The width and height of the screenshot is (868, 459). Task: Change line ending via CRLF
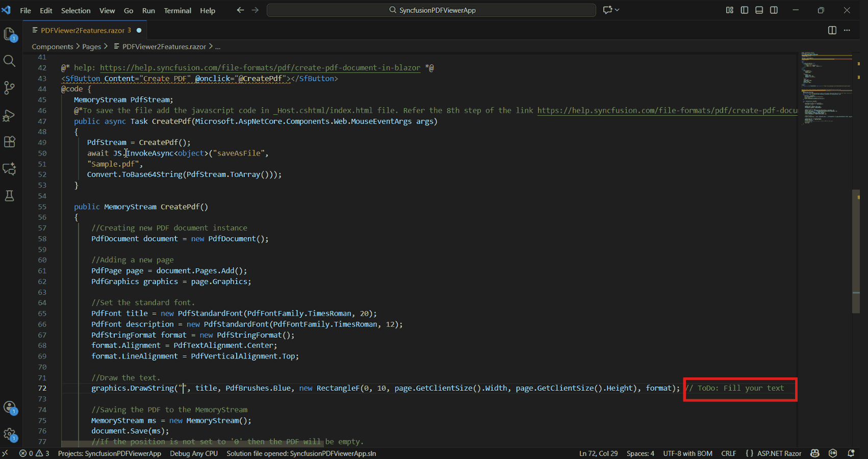tap(728, 453)
